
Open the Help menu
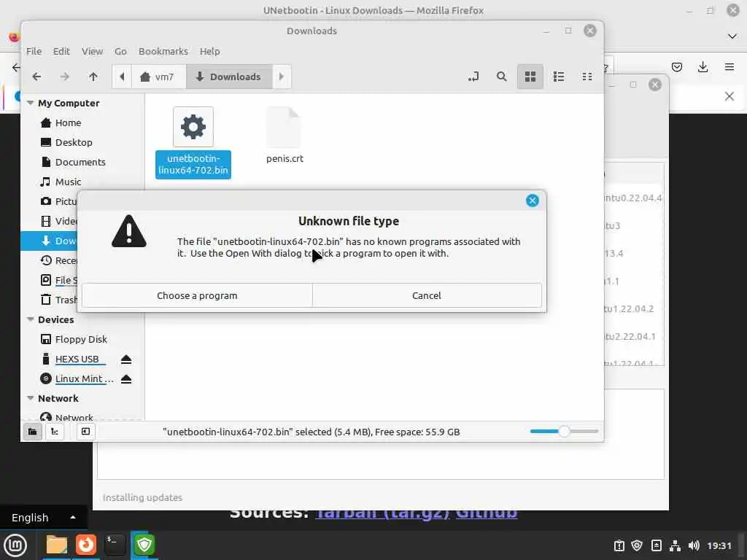click(x=209, y=51)
